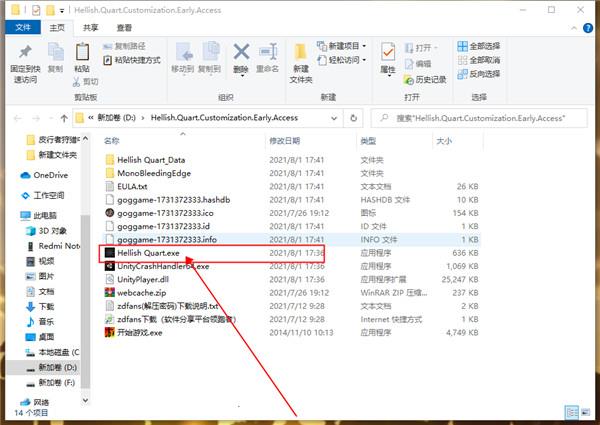Open the File menu tab

[x=23, y=28]
